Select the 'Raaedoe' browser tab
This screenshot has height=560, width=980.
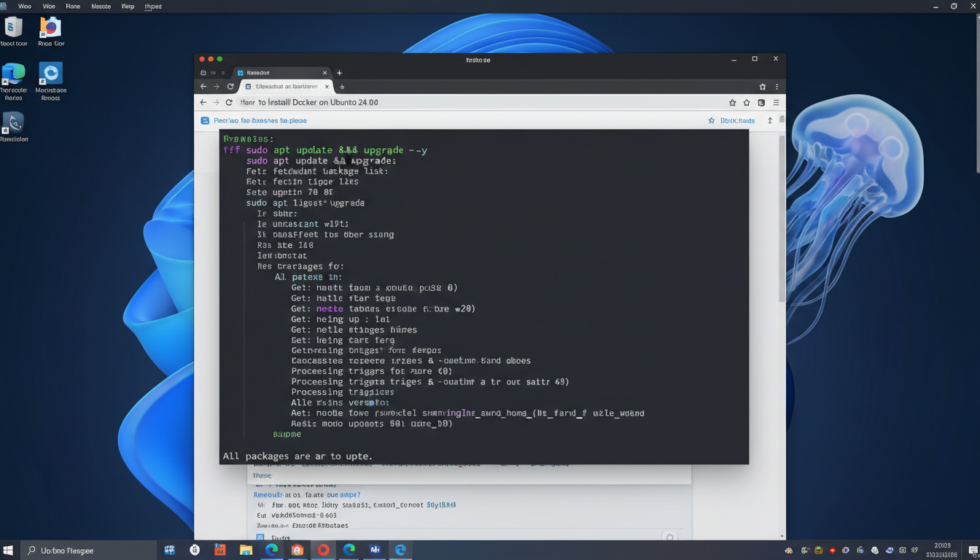(x=281, y=73)
